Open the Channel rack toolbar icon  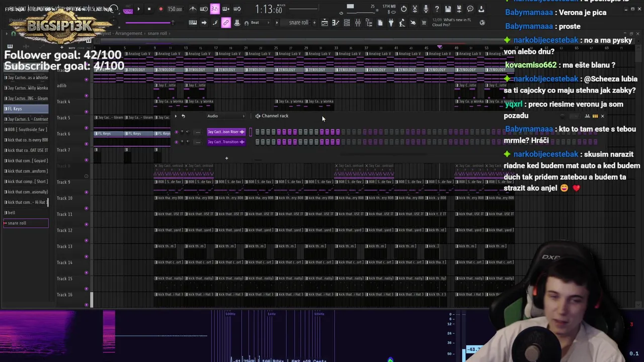347,23
